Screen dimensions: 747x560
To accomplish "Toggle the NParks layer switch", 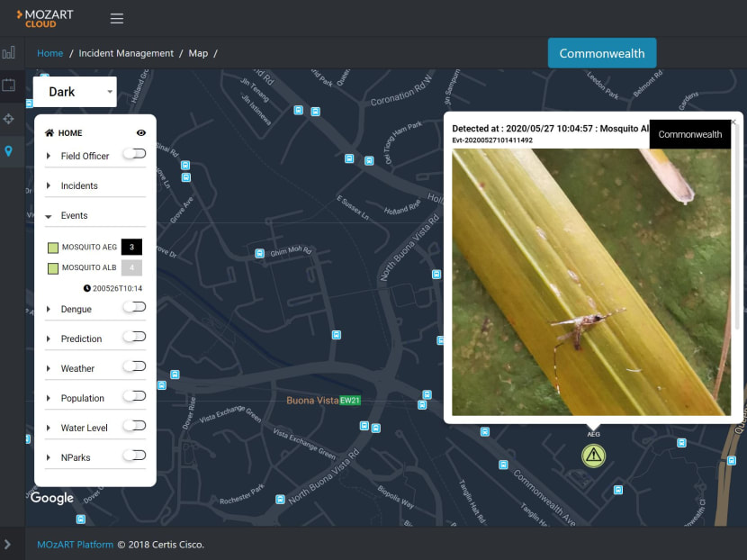I will coord(135,456).
